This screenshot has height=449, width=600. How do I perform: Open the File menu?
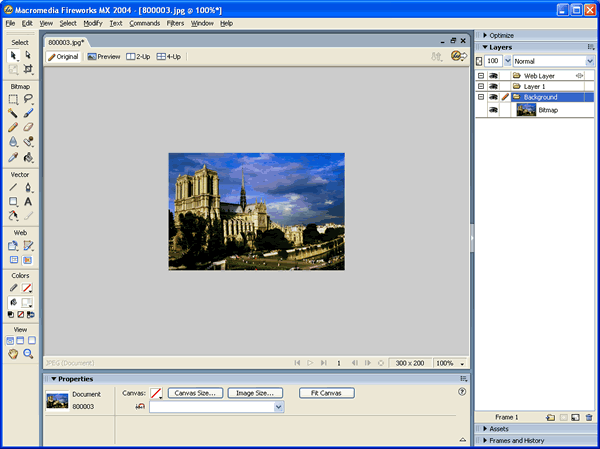(10, 23)
